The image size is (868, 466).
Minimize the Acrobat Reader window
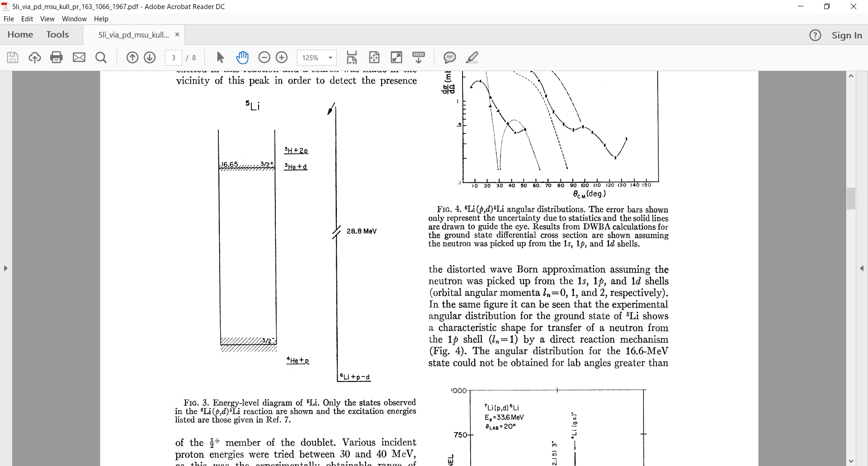point(801,6)
